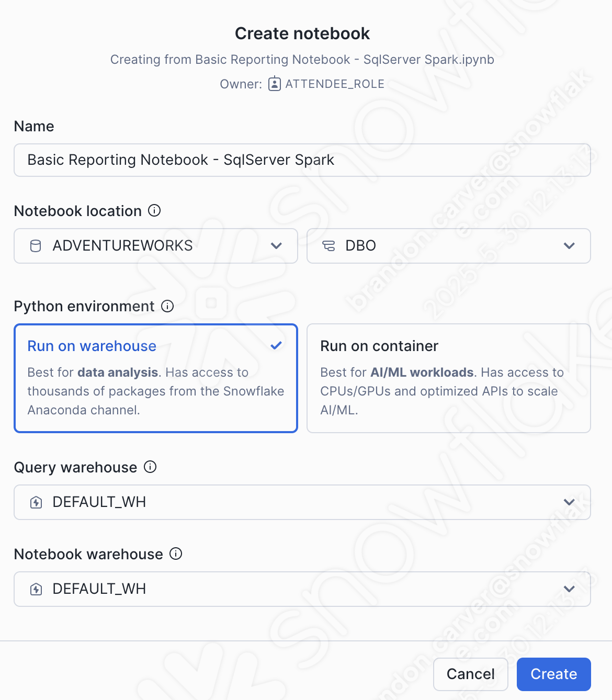Image resolution: width=612 pixels, height=700 pixels.
Task: Expand the Notebook warehouse dropdown
Action: tap(569, 589)
